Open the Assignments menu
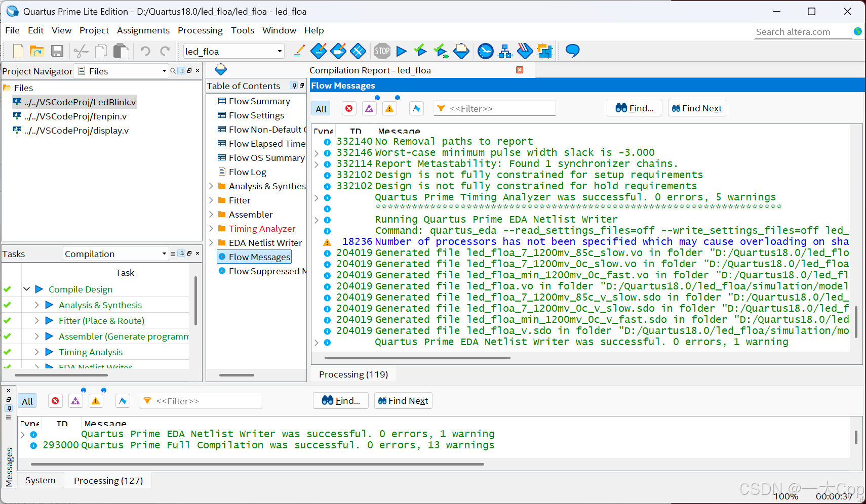Screen dimensions: 866x504 143,30
